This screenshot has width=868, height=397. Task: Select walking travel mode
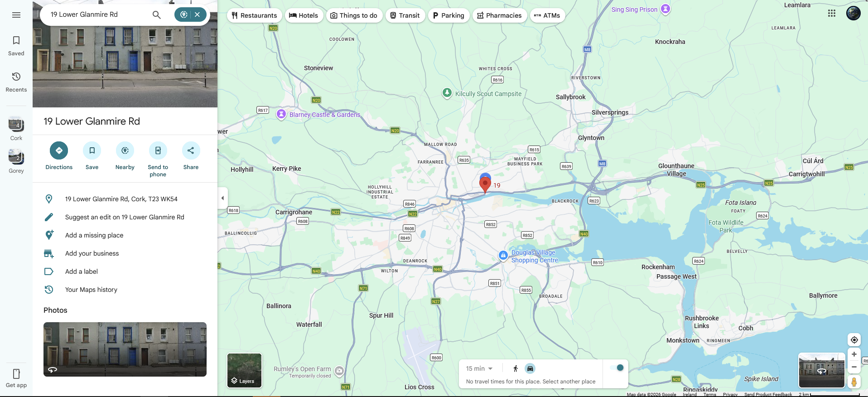tap(516, 368)
